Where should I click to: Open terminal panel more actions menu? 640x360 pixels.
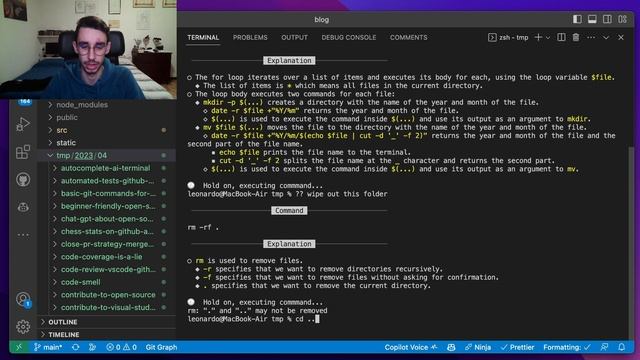[591, 37]
